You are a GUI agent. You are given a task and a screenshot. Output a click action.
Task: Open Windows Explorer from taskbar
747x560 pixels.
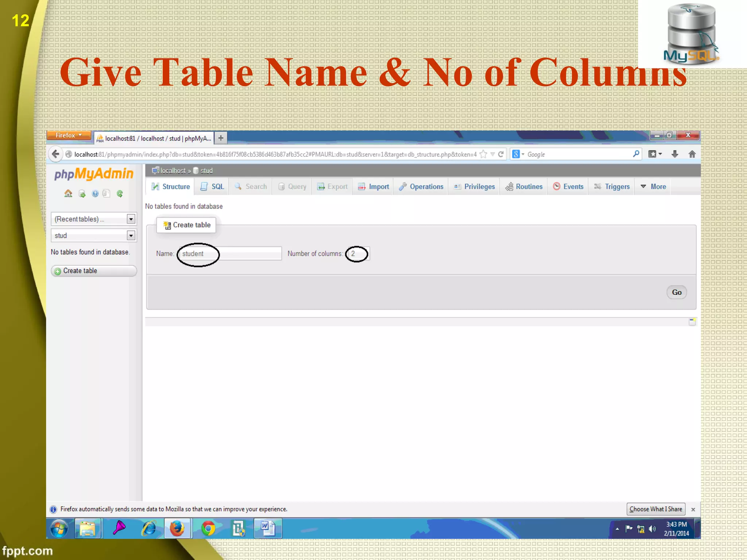click(x=88, y=529)
